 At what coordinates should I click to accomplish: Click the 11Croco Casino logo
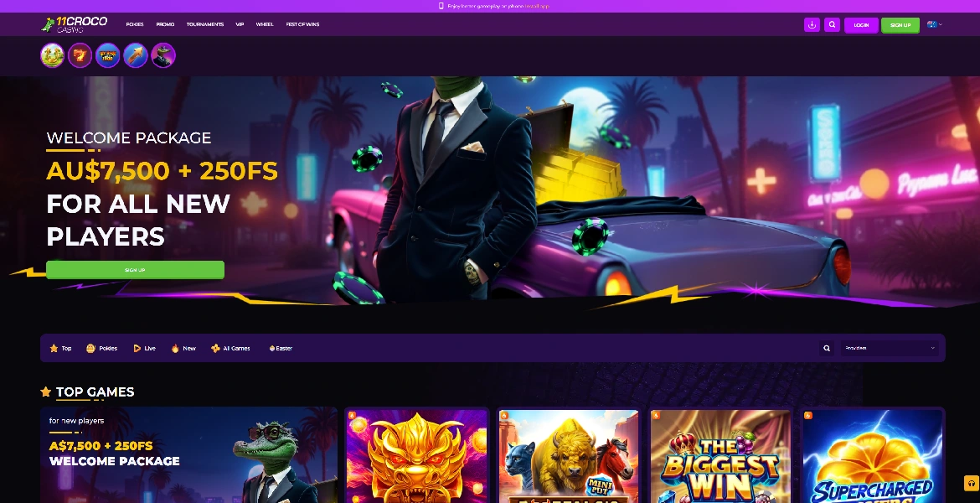74,24
